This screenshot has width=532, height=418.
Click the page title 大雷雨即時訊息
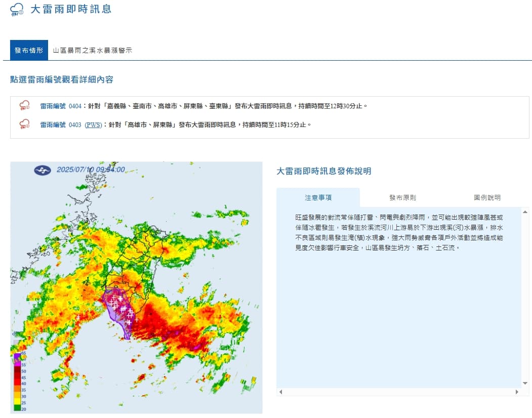coord(71,9)
